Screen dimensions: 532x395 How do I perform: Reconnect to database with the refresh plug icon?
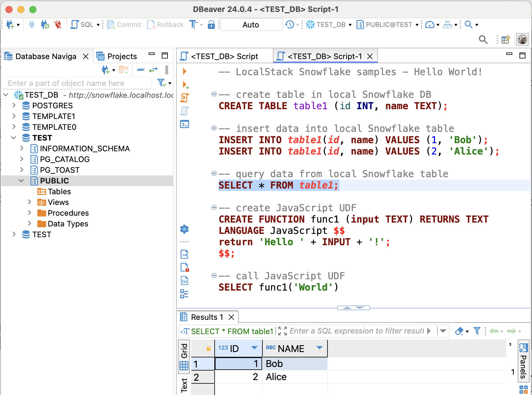point(45,25)
